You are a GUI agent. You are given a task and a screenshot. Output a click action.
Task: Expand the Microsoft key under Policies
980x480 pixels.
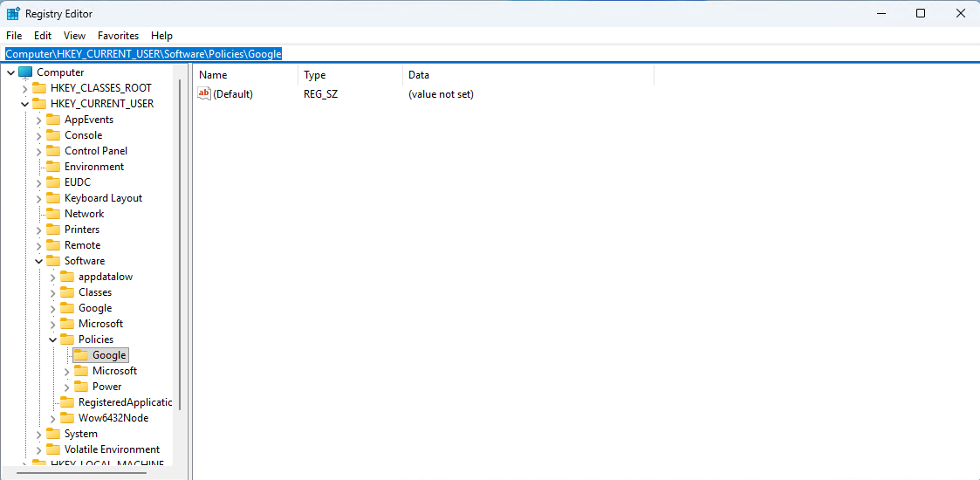[x=67, y=371]
